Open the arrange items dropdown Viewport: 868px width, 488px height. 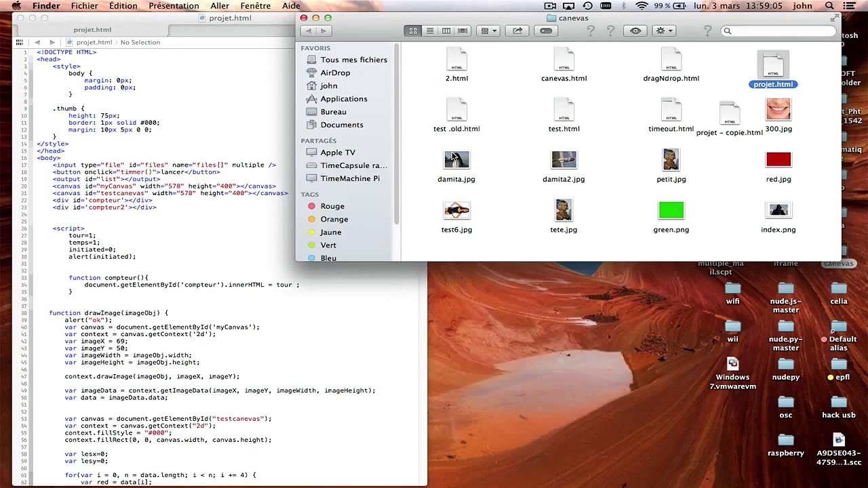[x=488, y=30]
